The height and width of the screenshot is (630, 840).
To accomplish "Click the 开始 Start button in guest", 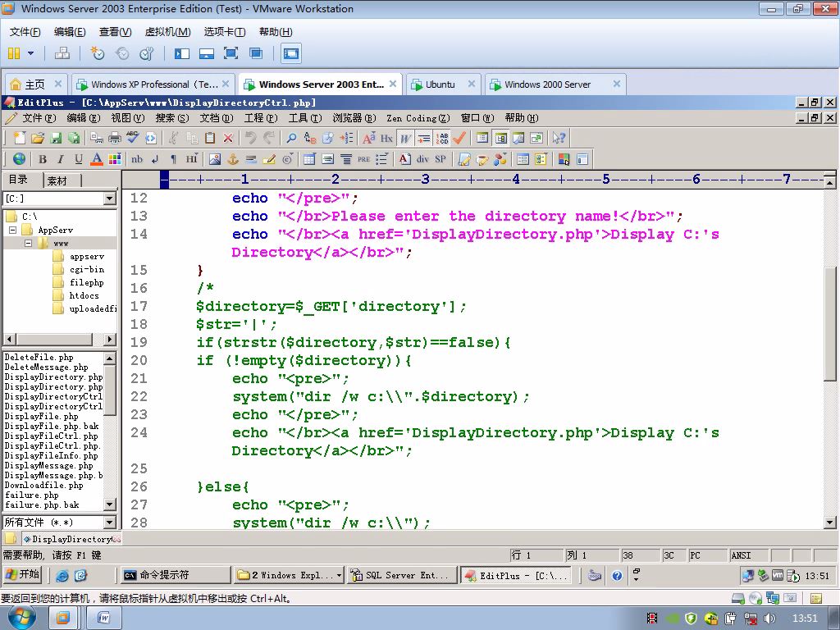I will click(22, 575).
